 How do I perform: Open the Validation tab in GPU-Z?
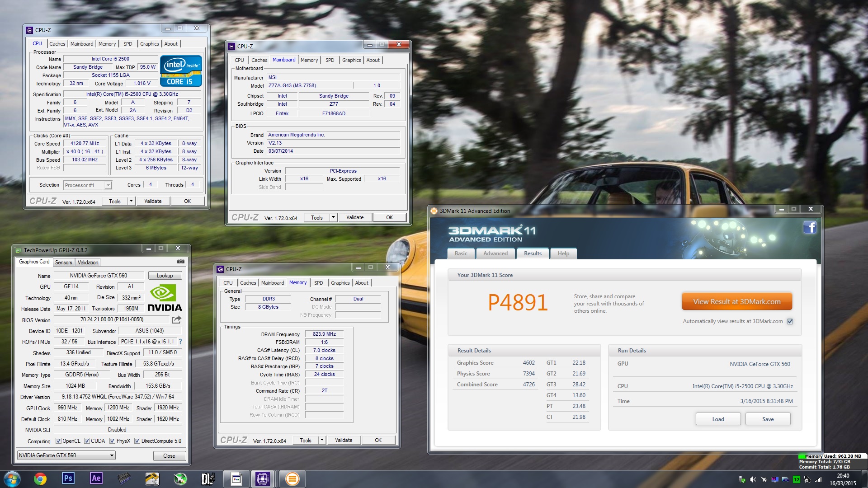(88, 263)
